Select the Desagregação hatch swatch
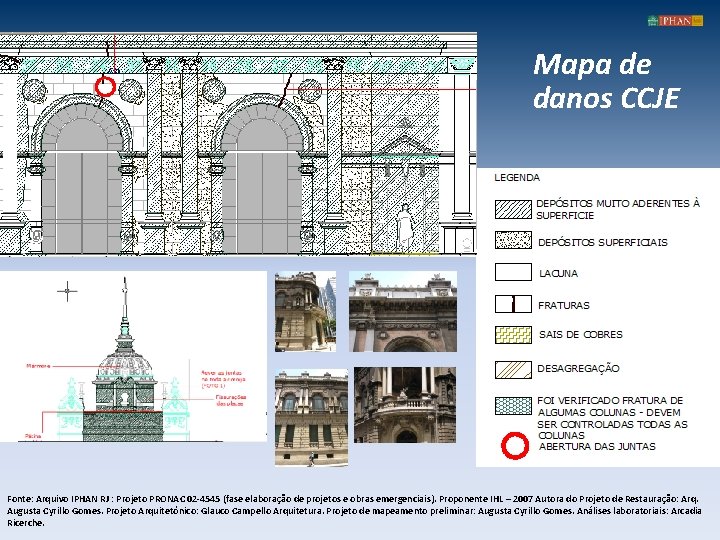720x540 pixels. (513, 370)
